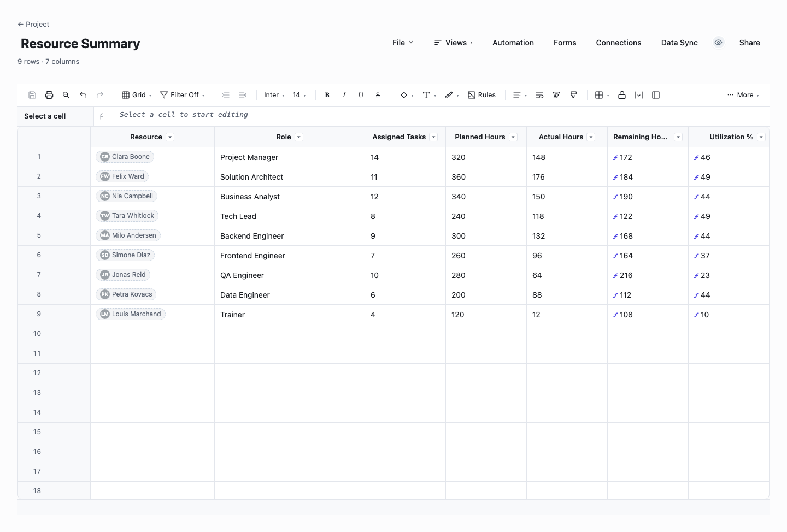Open the Grid view dropdown
This screenshot has height=532, width=787.
coord(136,95)
